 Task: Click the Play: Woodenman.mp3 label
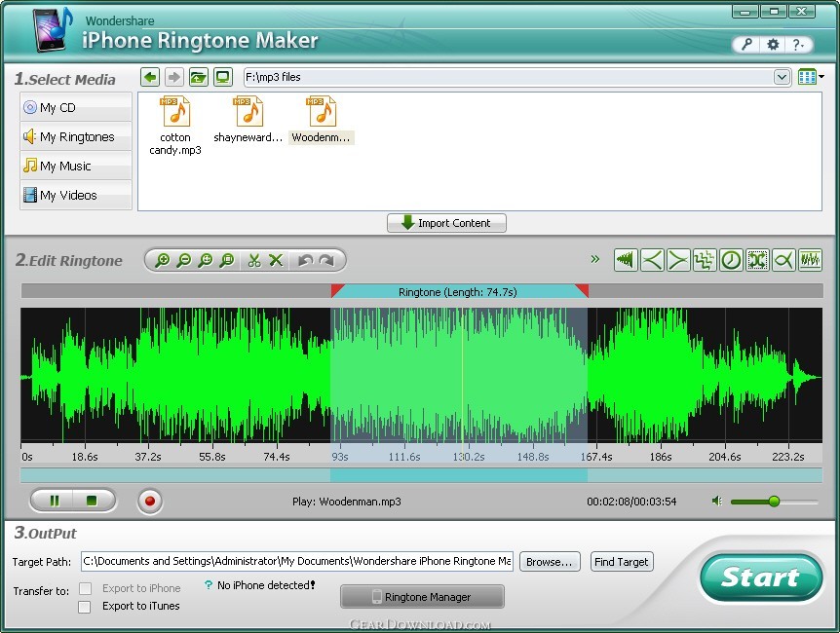pos(347,502)
